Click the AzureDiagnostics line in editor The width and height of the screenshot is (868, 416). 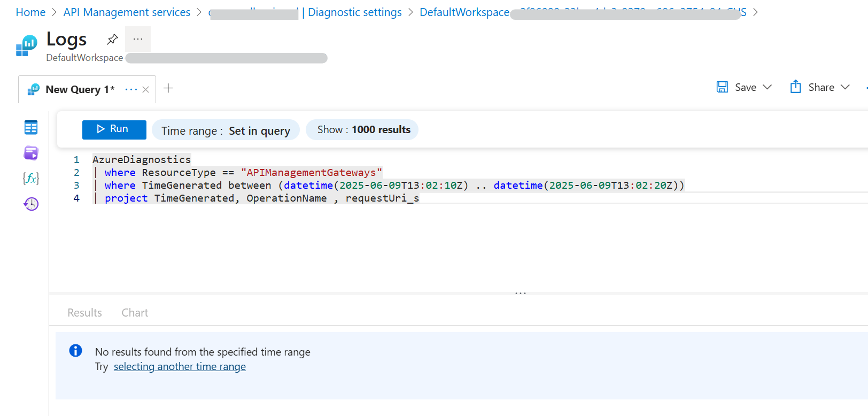coord(142,159)
